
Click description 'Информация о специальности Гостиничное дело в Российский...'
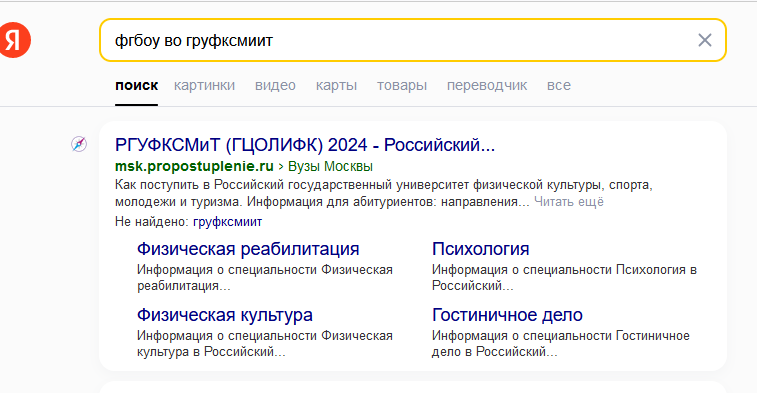click(561, 344)
